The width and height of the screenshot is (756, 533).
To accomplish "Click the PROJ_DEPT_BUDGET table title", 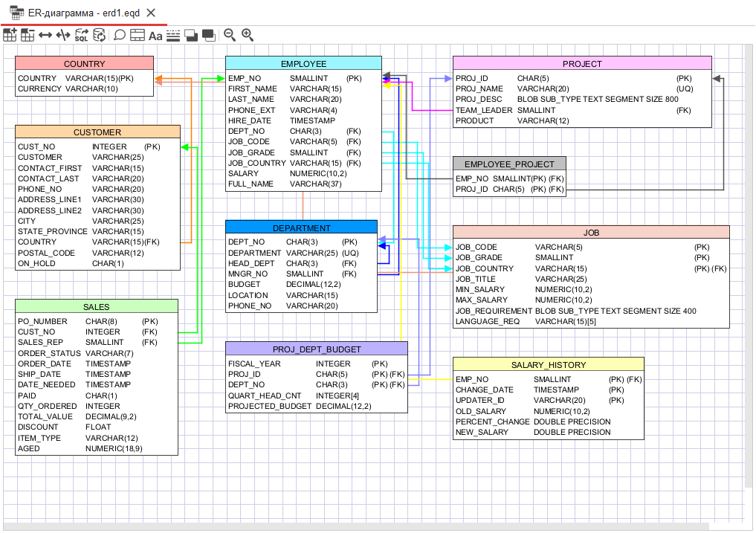I will (317, 349).
